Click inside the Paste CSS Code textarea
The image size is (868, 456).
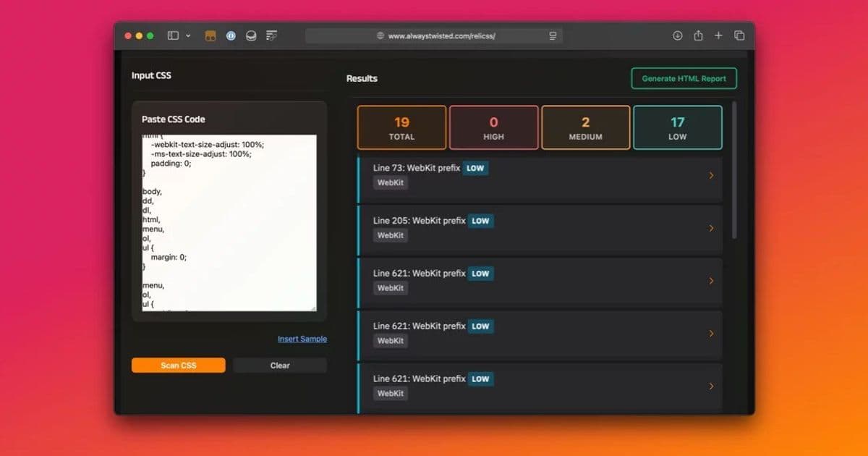[228, 221]
